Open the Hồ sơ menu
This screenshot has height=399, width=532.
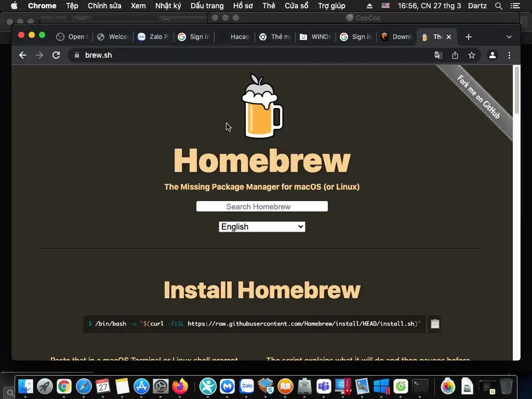[243, 6]
